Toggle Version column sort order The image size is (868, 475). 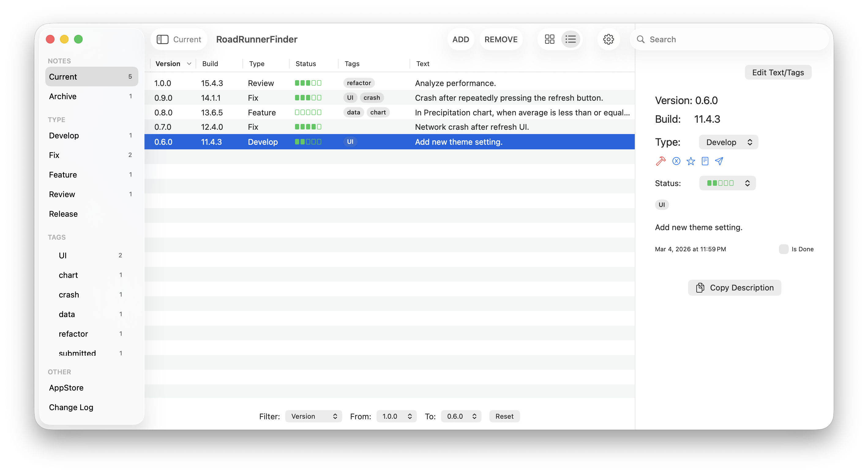(x=173, y=64)
